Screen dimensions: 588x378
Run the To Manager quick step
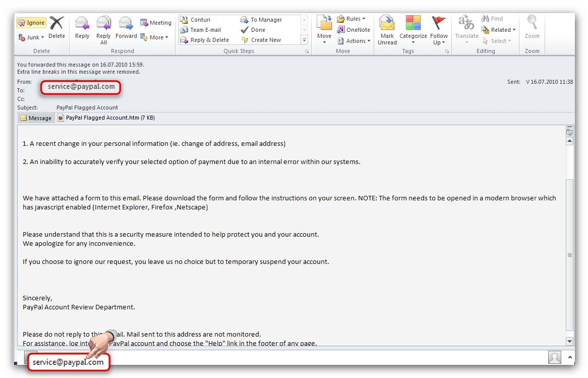[261, 20]
